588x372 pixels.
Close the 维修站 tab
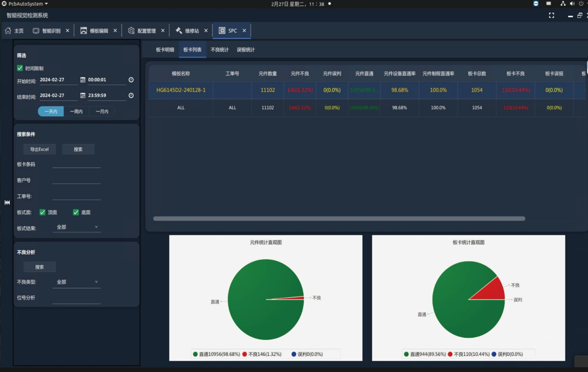(206, 31)
